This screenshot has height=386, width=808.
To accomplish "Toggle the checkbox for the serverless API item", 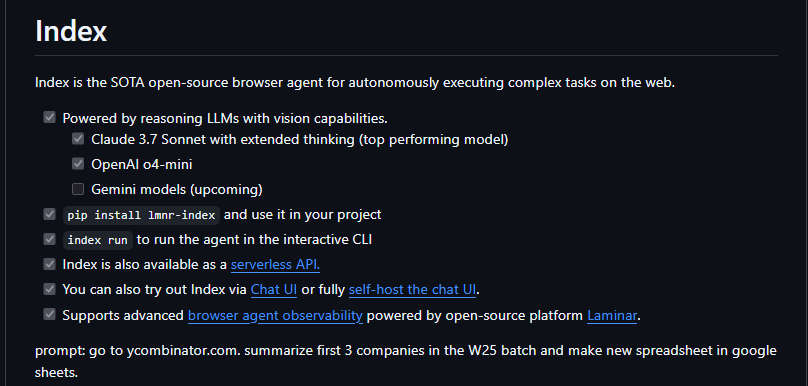I will [49, 264].
